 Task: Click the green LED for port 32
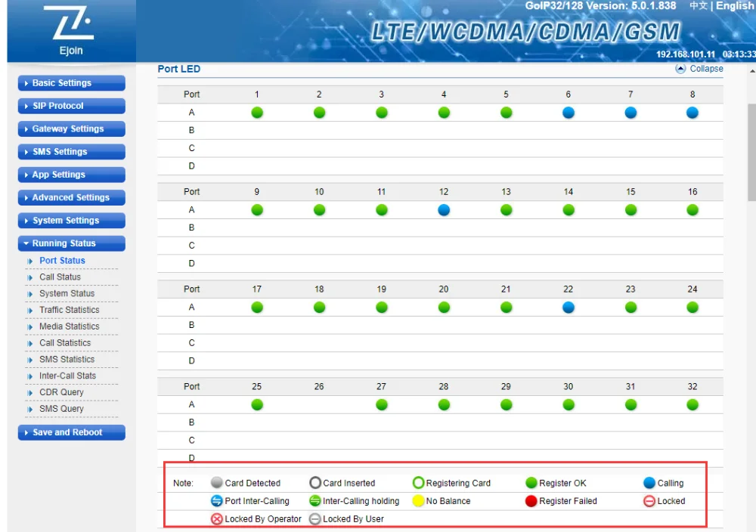pos(692,405)
